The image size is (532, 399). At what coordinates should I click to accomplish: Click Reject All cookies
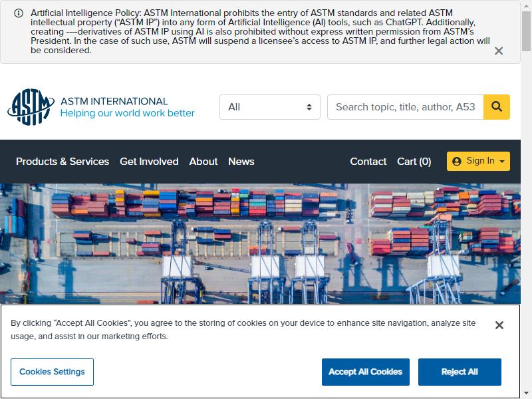460,372
